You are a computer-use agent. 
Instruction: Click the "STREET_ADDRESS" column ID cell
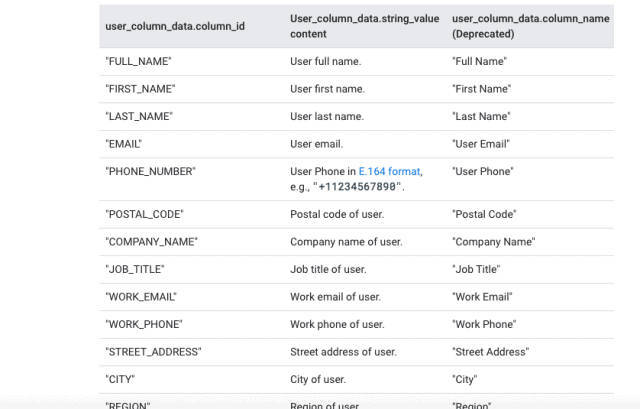[153, 352]
